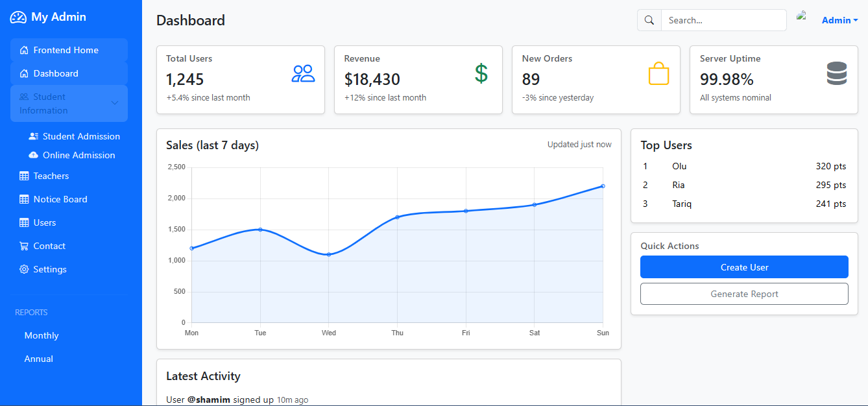Screen dimensions: 868x406
Task: Click the My Admin speedometer logo icon
Action: coord(18,18)
